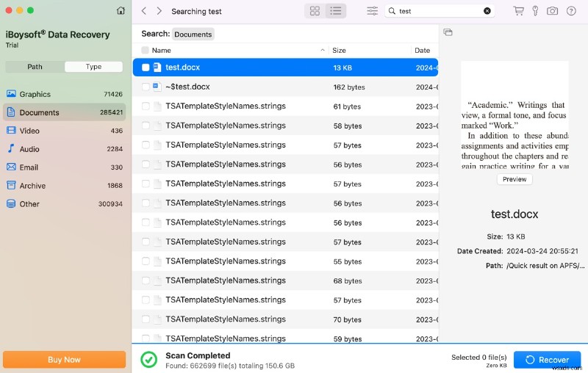
Task: Sort by the Size column header
Action: point(339,50)
